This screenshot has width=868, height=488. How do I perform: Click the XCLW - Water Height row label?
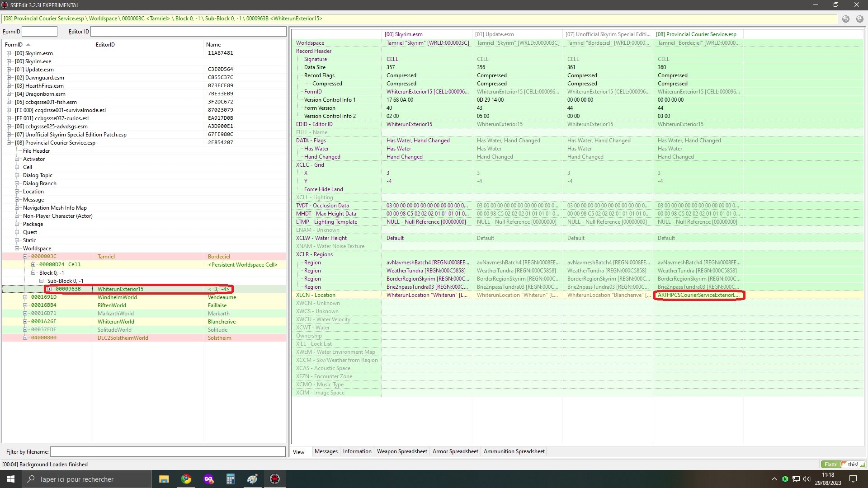coord(321,238)
